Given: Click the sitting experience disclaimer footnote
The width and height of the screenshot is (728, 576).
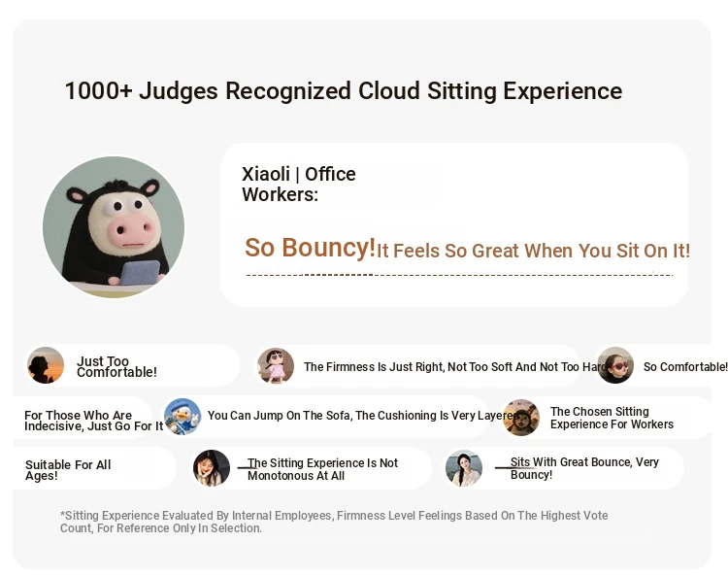Looking at the screenshot, I should pos(334,522).
